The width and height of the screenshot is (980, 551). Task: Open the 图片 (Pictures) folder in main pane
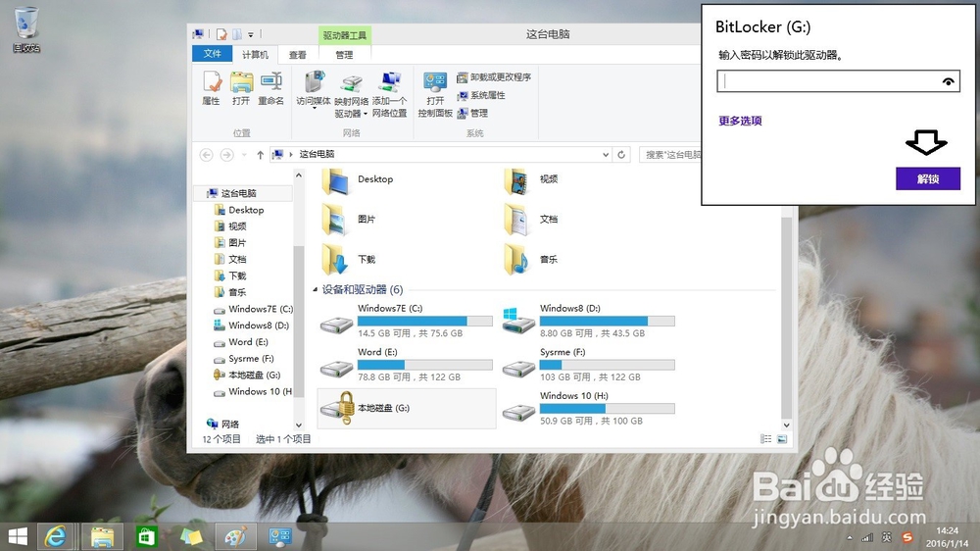click(x=350, y=221)
